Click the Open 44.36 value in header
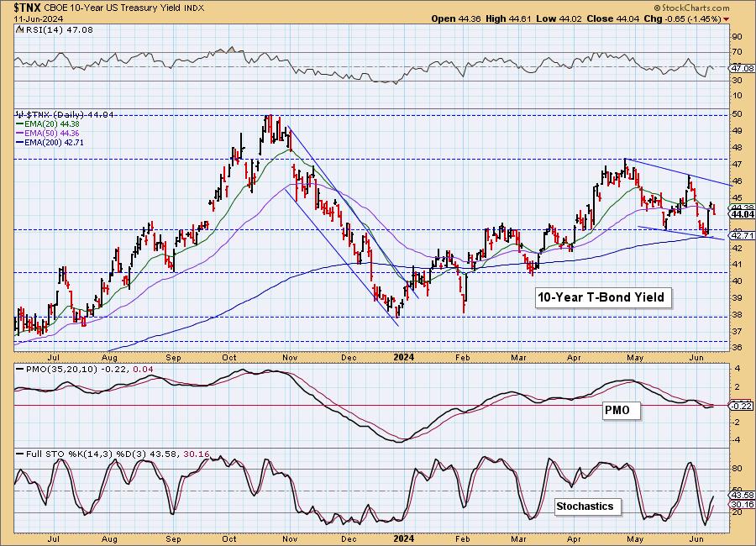The height and width of the screenshot is (546, 756). [x=457, y=18]
